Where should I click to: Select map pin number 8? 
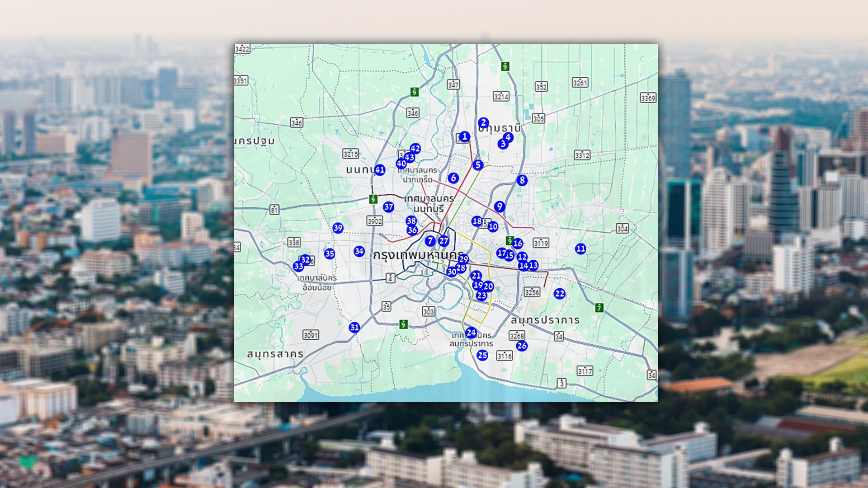522,180
